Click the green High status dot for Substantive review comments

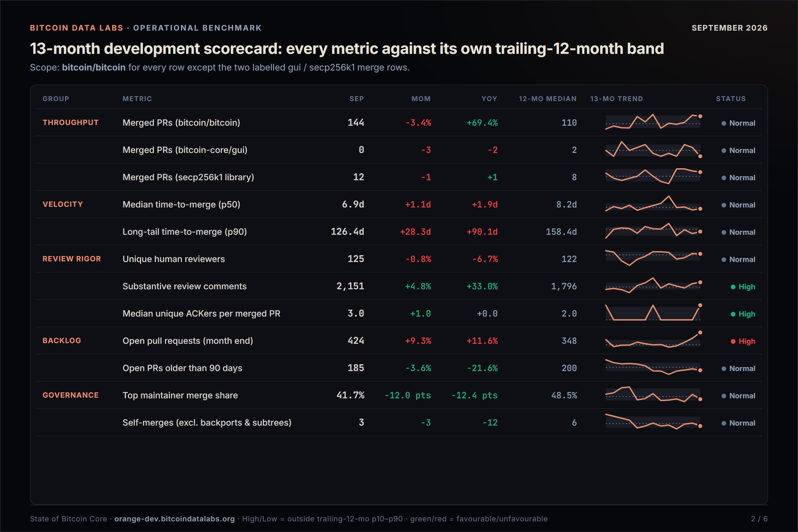tap(733, 287)
